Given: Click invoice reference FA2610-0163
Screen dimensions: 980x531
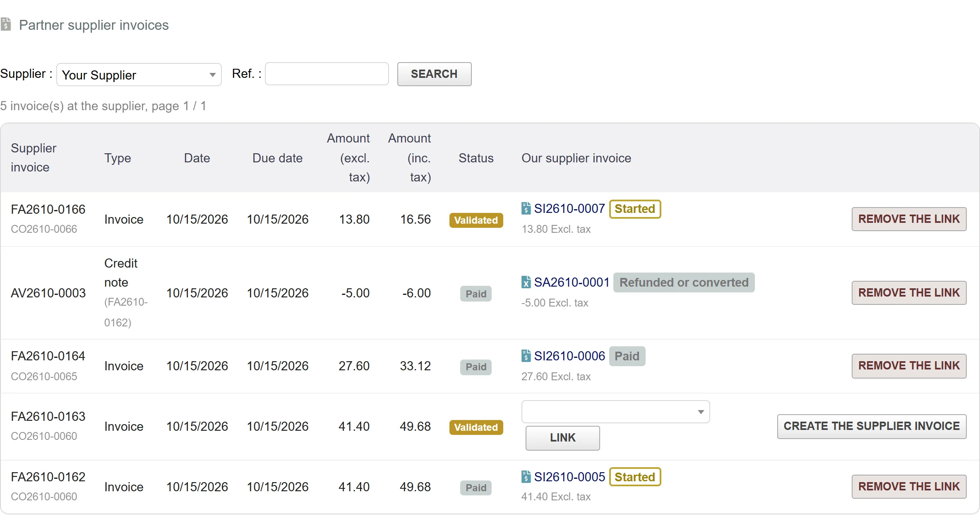Looking at the screenshot, I should (48, 416).
